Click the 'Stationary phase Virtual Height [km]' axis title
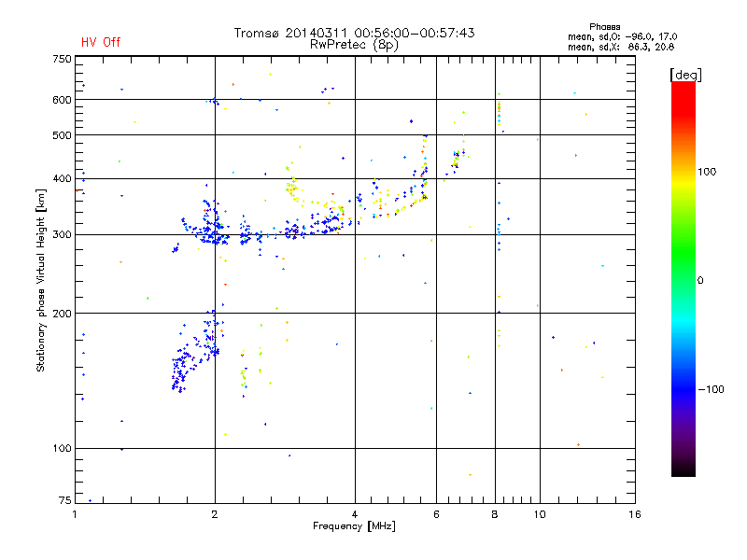The image size is (747, 560). click(x=41, y=280)
